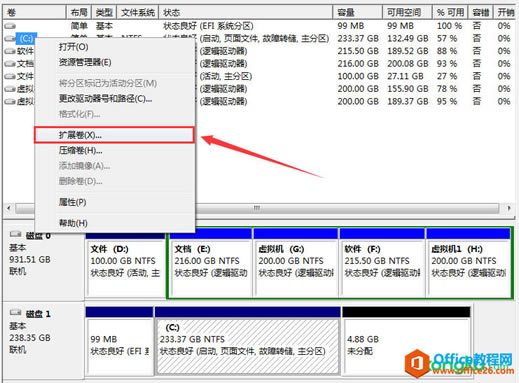Click the 238.35 GB size under Disk 1
The image size is (519, 383).
click(30, 338)
